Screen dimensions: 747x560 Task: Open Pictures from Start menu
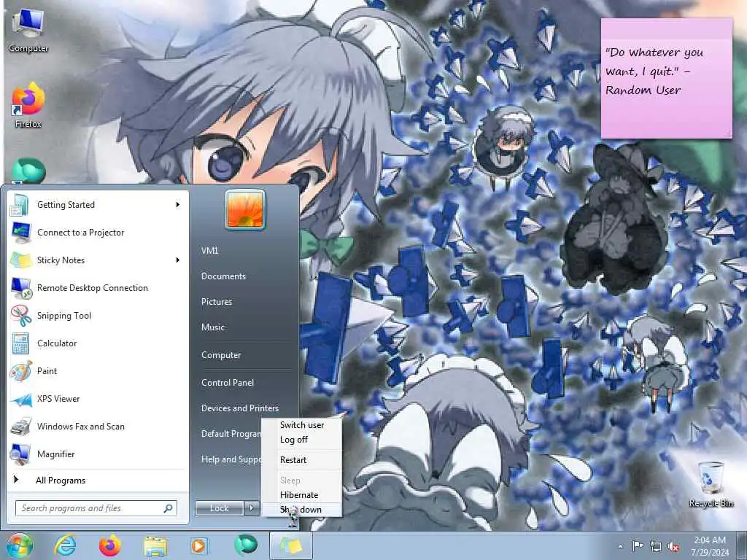point(216,302)
